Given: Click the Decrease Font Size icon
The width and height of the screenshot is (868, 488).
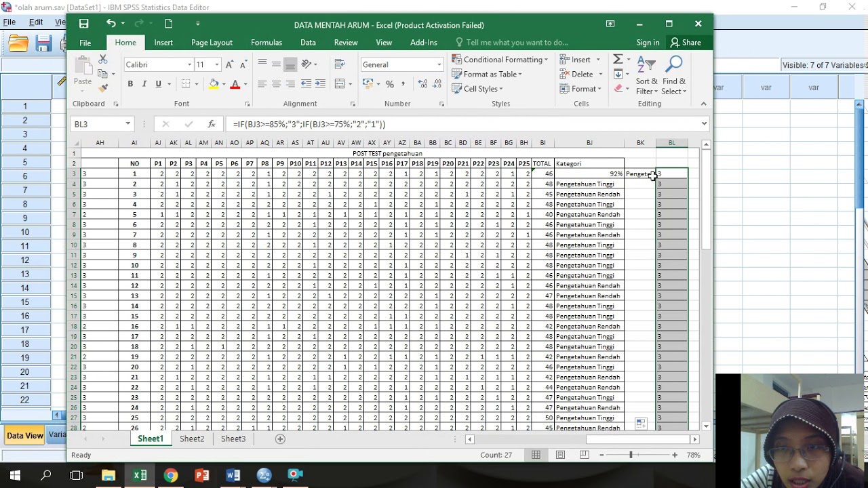Looking at the screenshot, I should click(243, 64).
